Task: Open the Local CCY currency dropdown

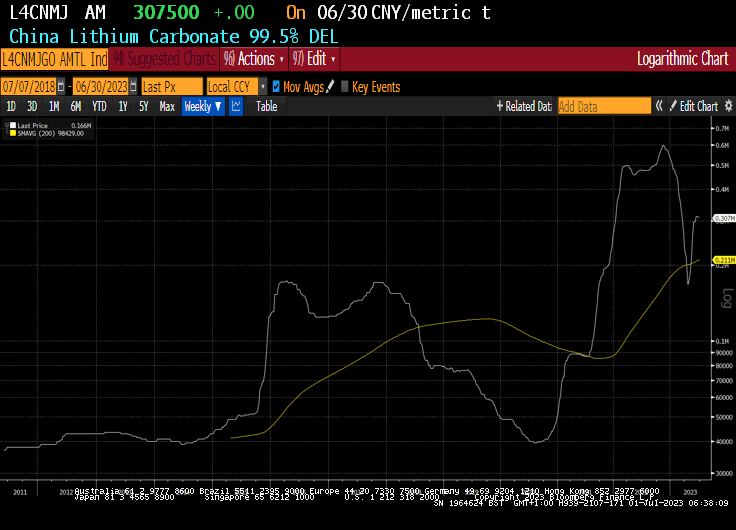Action: (237, 87)
